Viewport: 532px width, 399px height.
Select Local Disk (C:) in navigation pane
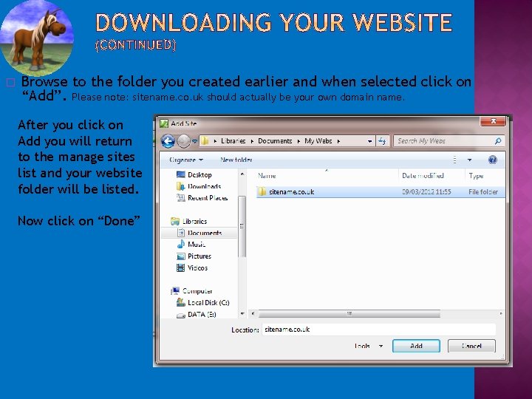208,303
